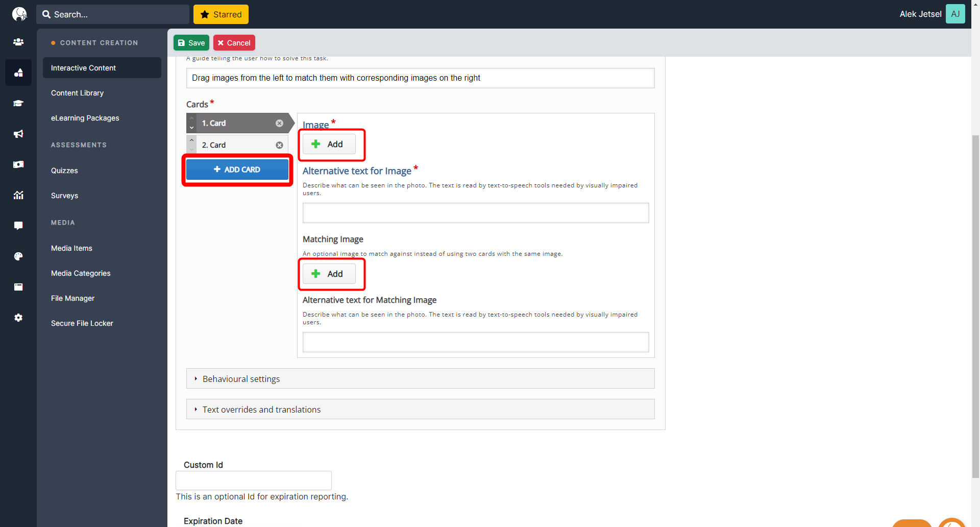Open Surveys

tap(64, 196)
